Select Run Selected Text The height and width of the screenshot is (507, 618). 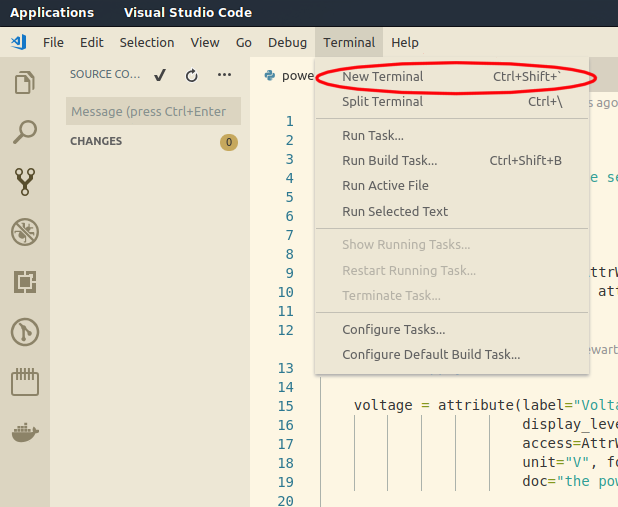[x=452, y=211]
